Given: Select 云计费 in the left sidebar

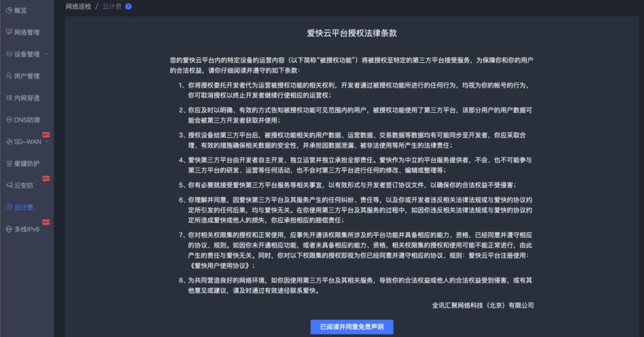Looking at the screenshot, I should click(x=24, y=207).
